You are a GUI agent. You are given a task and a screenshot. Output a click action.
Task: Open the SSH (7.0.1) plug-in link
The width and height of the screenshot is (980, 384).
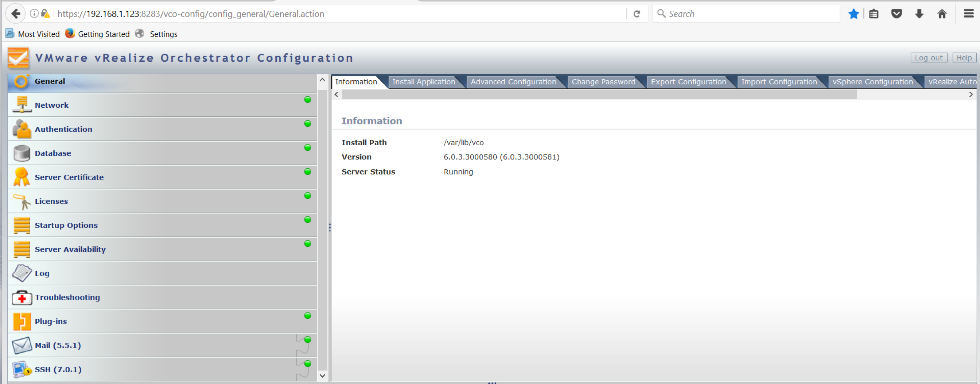click(x=58, y=369)
